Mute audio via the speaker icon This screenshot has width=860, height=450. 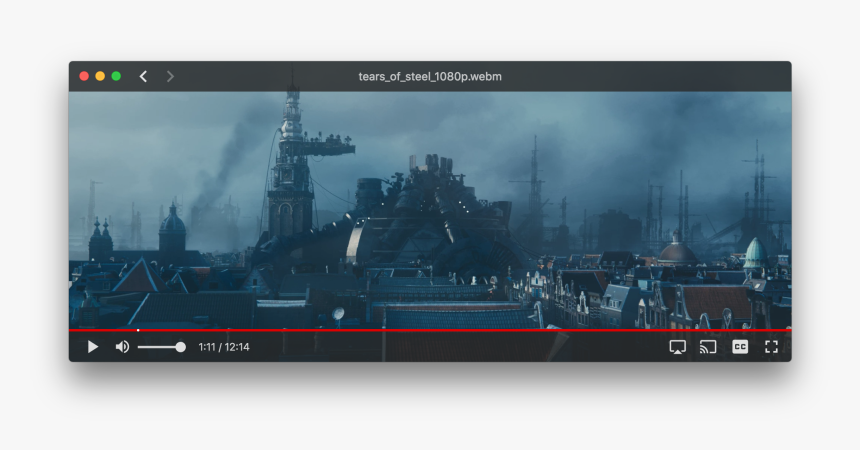[122, 347]
